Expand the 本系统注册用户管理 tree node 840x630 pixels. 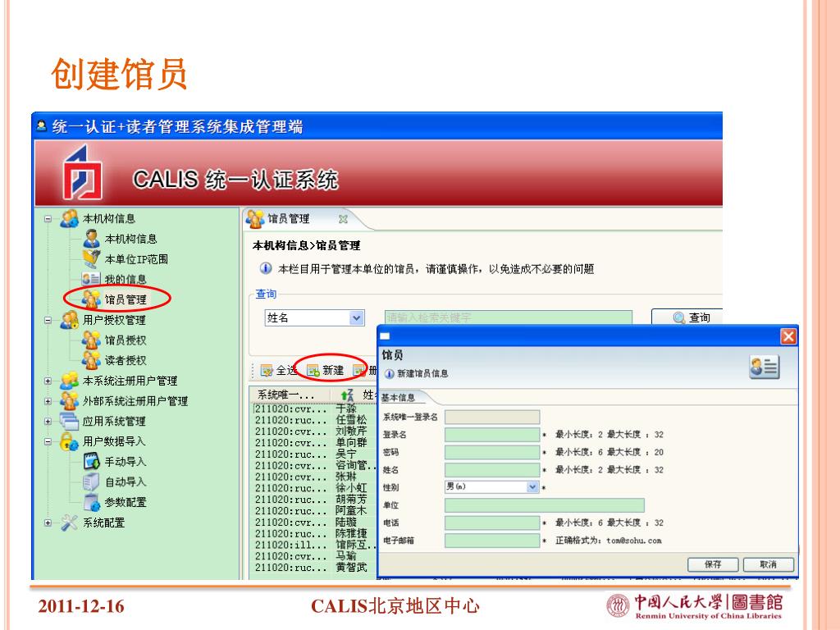click(48, 381)
